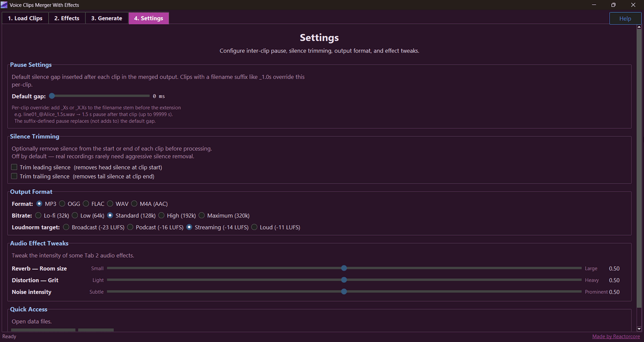Click the Reverb Room size slider handle

pyautogui.click(x=344, y=268)
